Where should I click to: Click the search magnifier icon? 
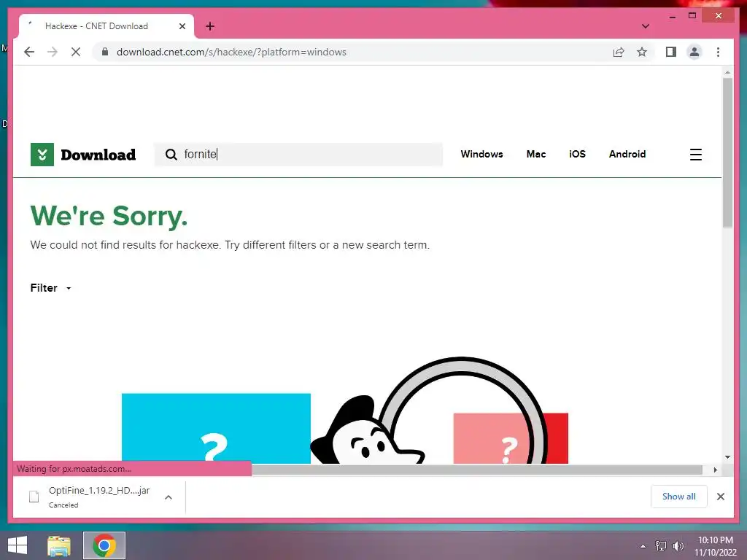pyautogui.click(x=171, y=155)
